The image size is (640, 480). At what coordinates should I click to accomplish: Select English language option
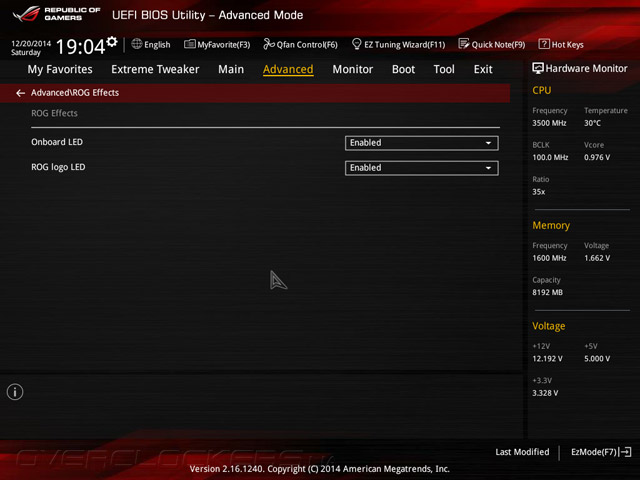pyautogui.click(x=157, y=45)
